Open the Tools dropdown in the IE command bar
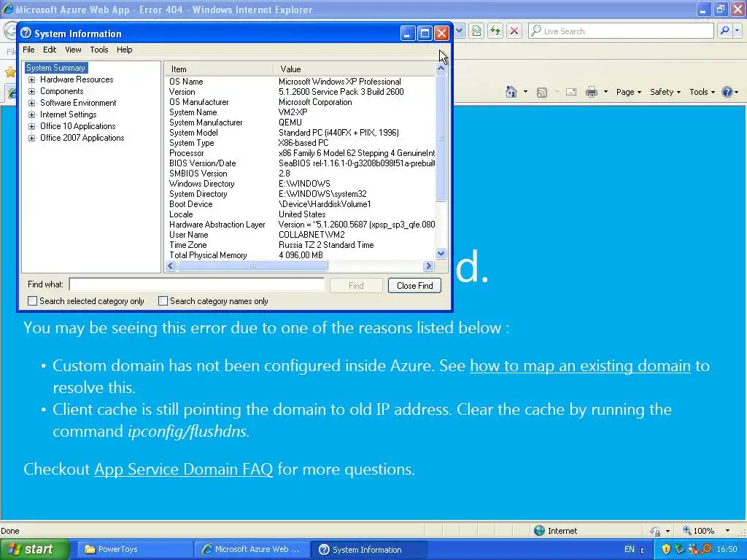Viewport: 747px width, 560px height. (702, 92)
